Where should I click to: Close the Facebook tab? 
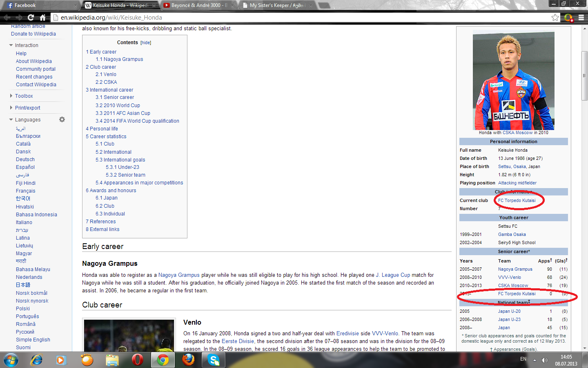click(76, 5)
